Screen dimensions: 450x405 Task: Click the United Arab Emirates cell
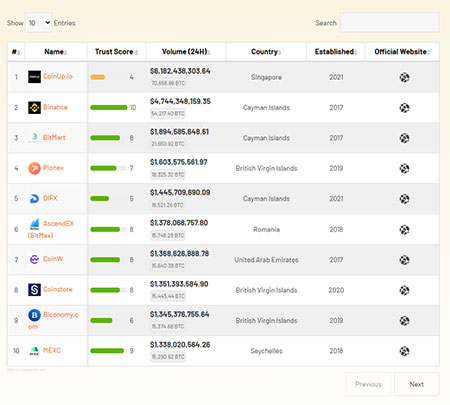point(266,260)
